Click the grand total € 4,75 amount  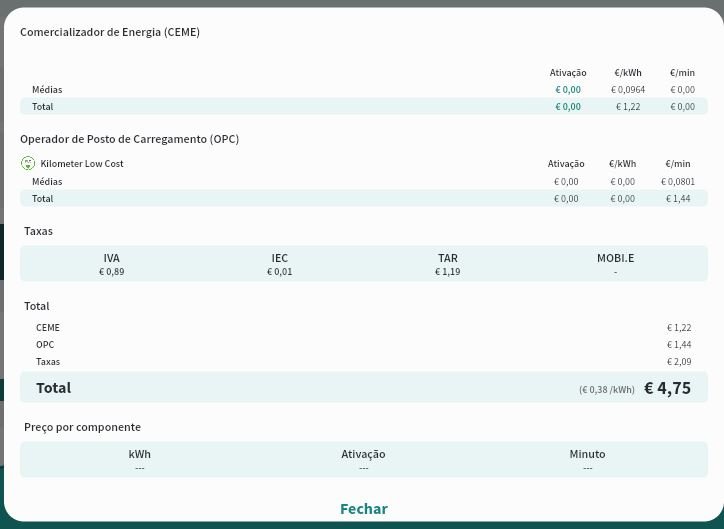(x=667, y=388)
